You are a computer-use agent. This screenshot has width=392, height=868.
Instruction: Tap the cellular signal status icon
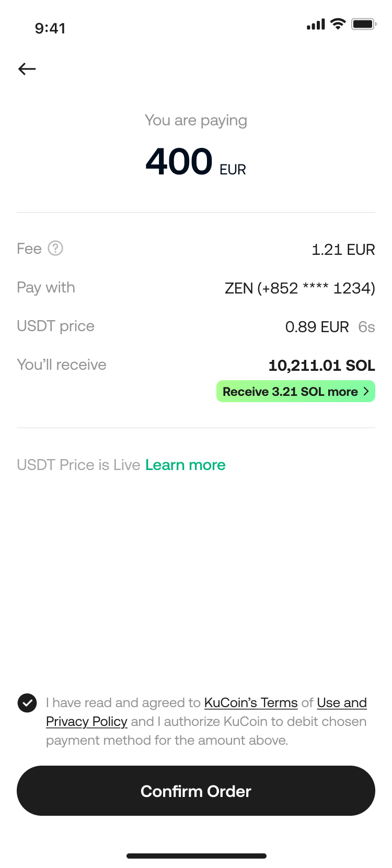pos(316,25)
